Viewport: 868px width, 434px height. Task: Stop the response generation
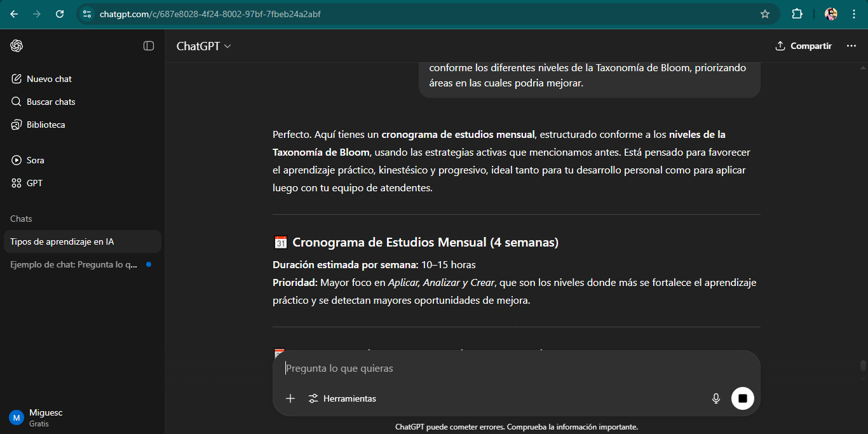coord(743,398)
